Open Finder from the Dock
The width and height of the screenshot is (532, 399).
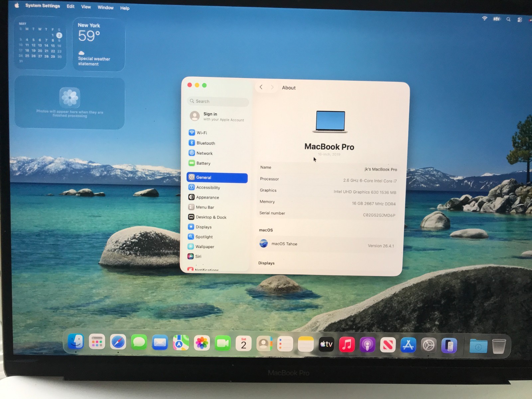76,341
